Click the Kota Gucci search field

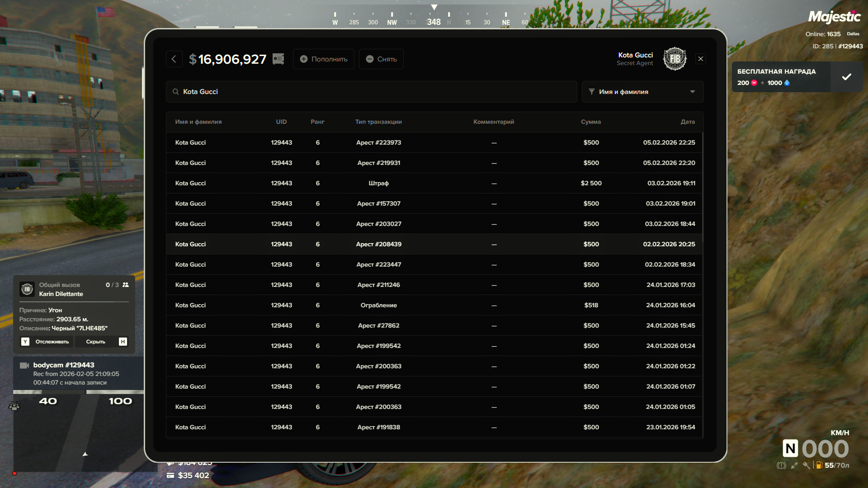tap(371, 92)
